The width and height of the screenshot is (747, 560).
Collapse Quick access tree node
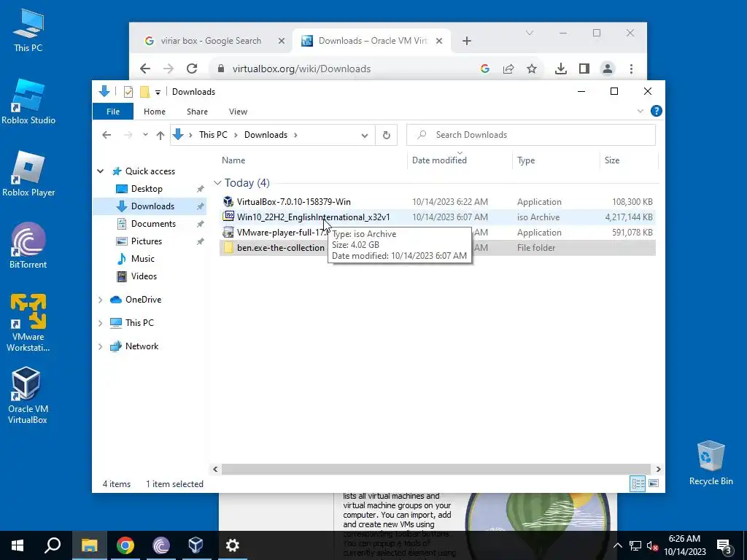pos(101,171)
